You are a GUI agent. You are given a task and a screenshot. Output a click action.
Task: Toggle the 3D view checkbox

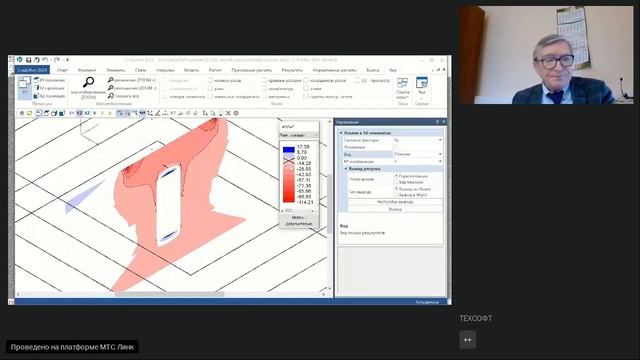(x=357, y=80)
